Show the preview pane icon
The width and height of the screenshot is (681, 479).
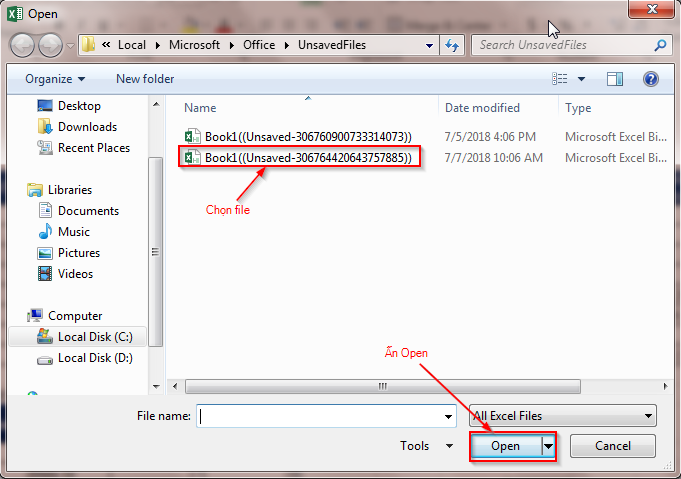615,79
